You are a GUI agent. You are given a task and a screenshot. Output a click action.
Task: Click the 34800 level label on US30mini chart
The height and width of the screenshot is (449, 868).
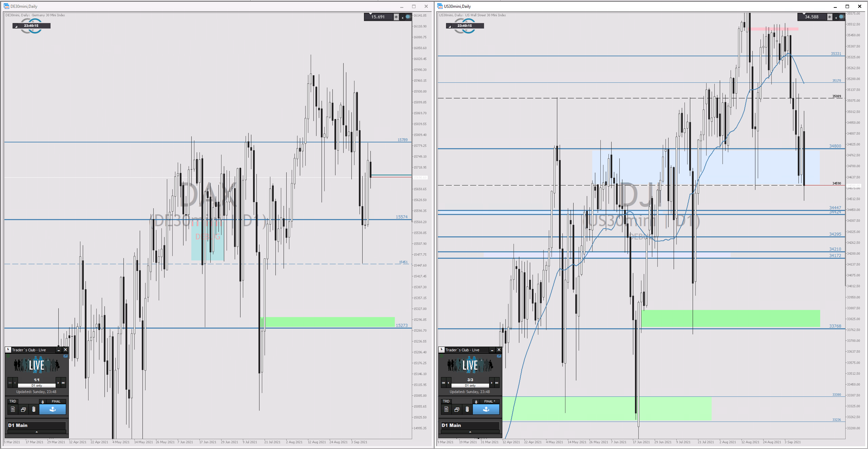[835, 146]
